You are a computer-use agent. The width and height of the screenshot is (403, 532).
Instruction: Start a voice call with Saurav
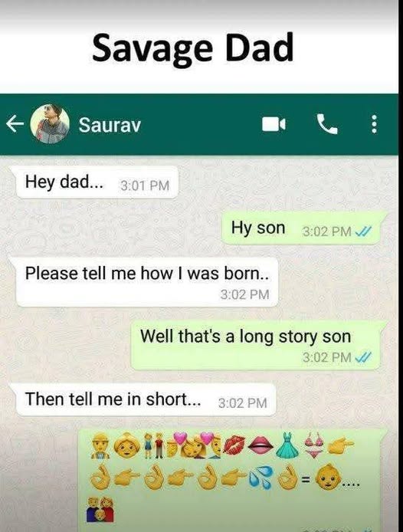pos(326,124)
